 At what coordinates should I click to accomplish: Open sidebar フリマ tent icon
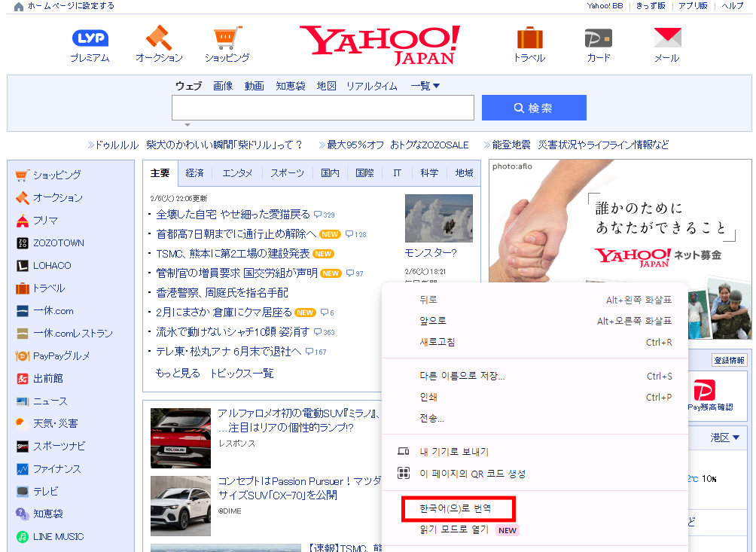[x=22, y=221]
